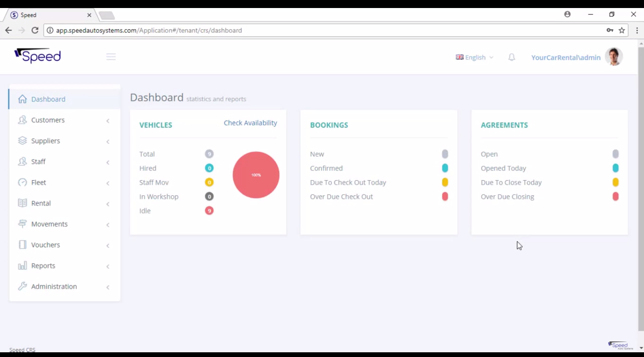The image size is (644, 357).
Task: Open Movements using its pin icon
Action: [22, 224]
